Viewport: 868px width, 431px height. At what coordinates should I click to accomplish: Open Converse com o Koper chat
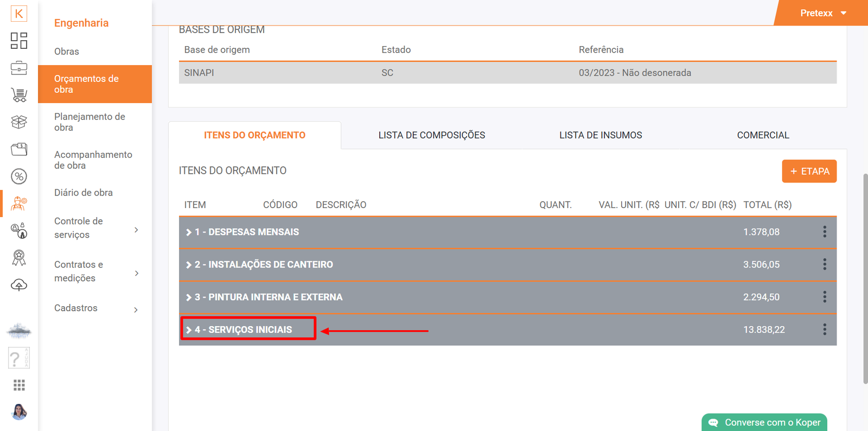click(x=764, y=422)
